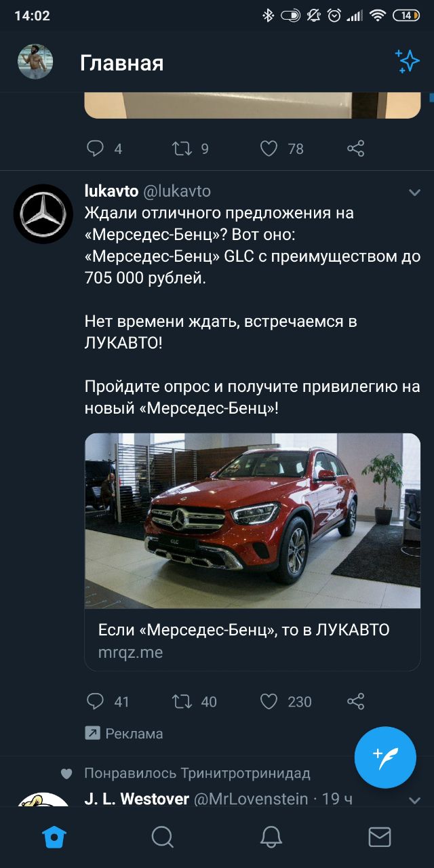The width and height of the screenshot is (434, 868).
Task: View the red Mercedes GLC photo
Action: tap(252, 521)
